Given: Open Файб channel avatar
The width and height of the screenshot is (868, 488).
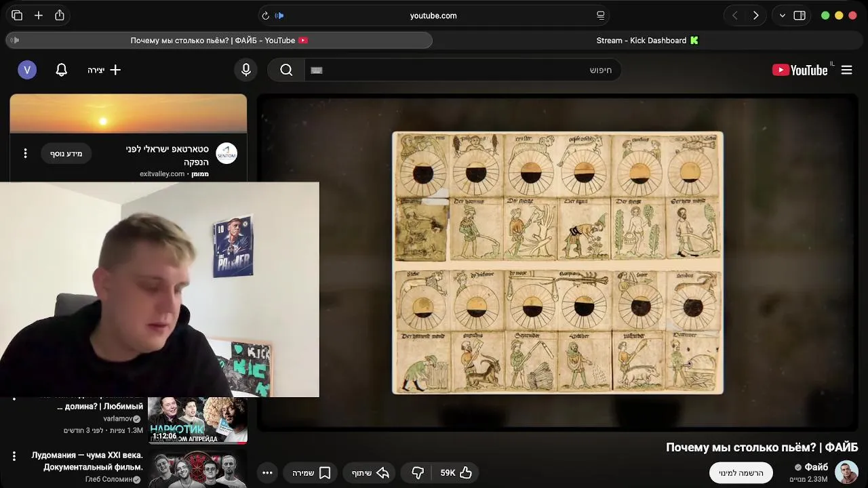Looking at the screenshot, I should pos(846,472).
